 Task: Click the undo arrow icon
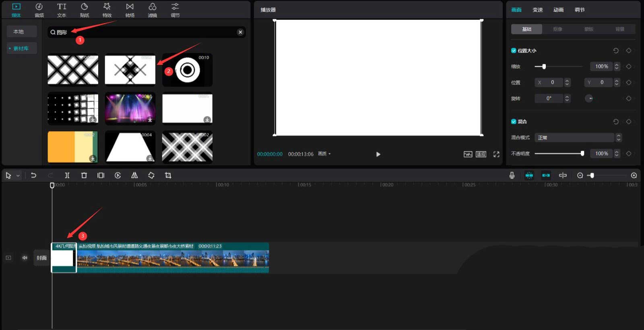click(x=33, y=175)
